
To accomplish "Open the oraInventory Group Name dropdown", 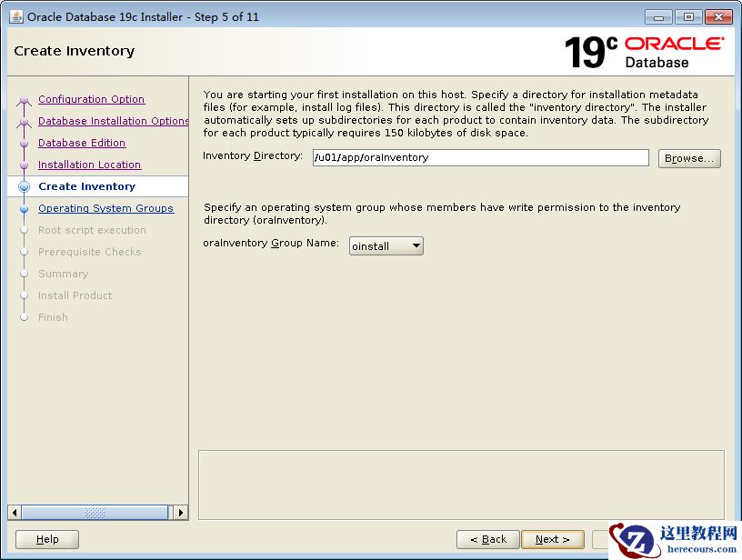I will pos(386,246).
